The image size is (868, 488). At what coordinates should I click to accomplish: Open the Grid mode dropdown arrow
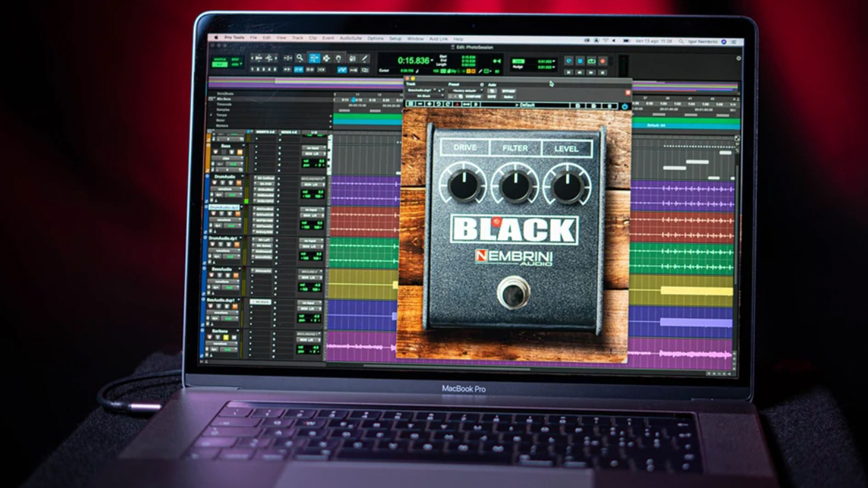pos(241,64)
